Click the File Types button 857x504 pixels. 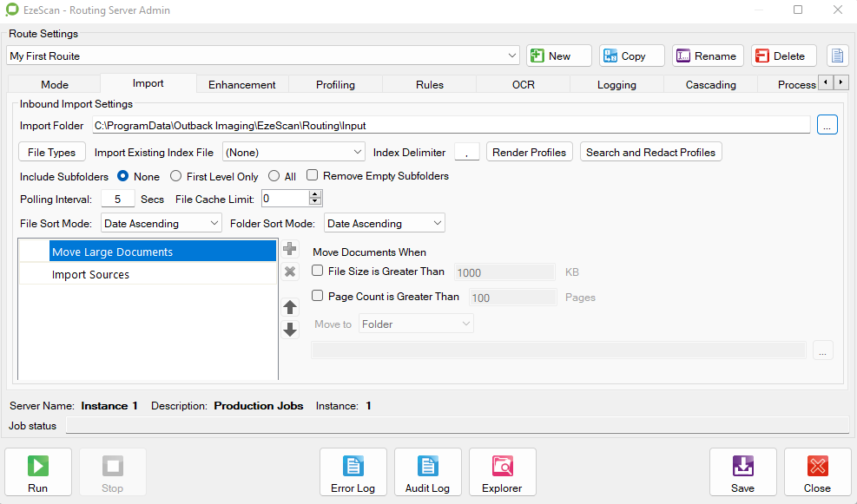(x=52, y=152)
